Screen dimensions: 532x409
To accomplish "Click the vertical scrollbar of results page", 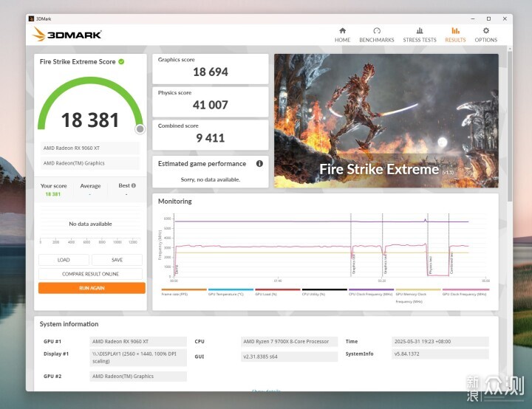I will [510, 126].
